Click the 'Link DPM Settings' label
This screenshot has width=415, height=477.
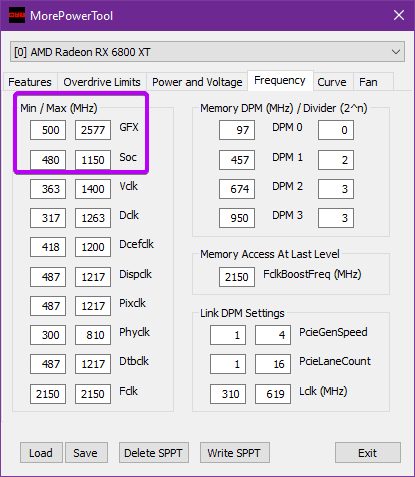(242, 313)
